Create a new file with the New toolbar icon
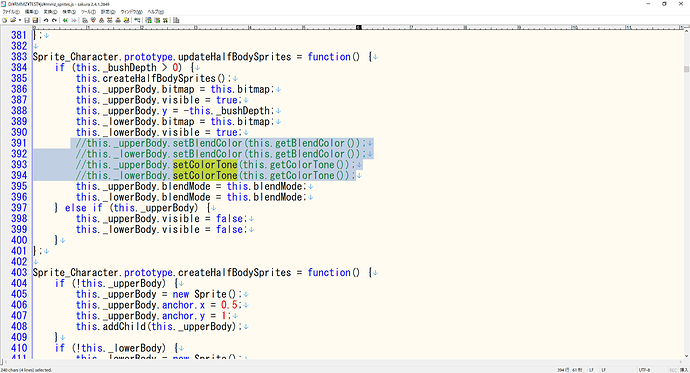This screenshot has width=690, height=373. coord(4,20)
